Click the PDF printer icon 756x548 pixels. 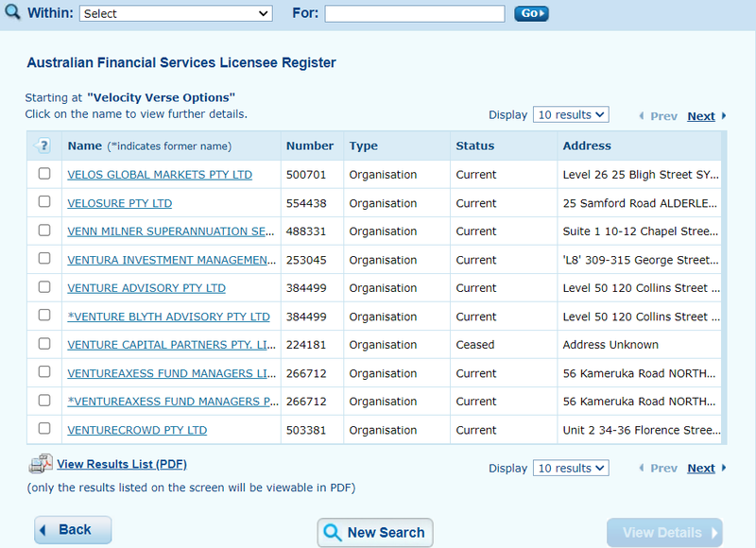(x=41, y=464)
